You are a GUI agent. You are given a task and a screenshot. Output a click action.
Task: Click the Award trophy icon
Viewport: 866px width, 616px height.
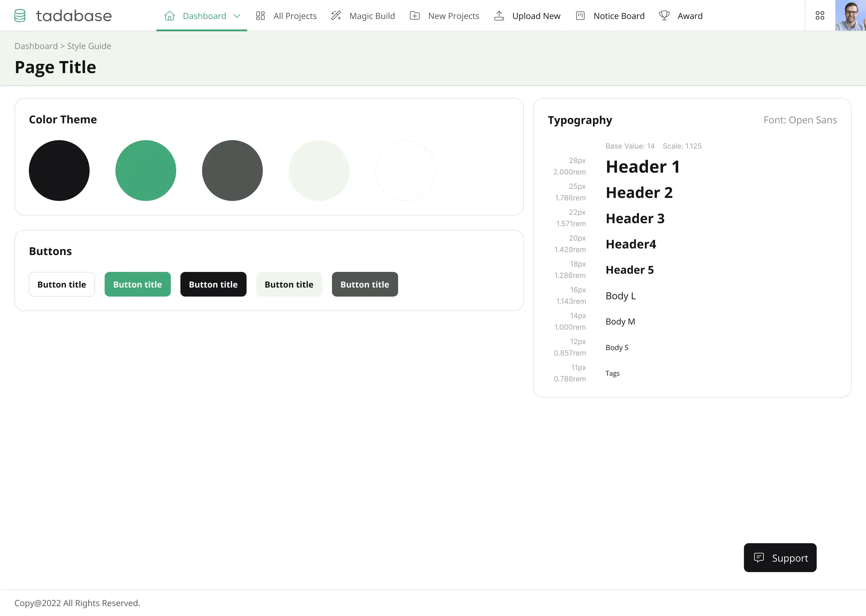pyautogui.click(x=664, y=16)
